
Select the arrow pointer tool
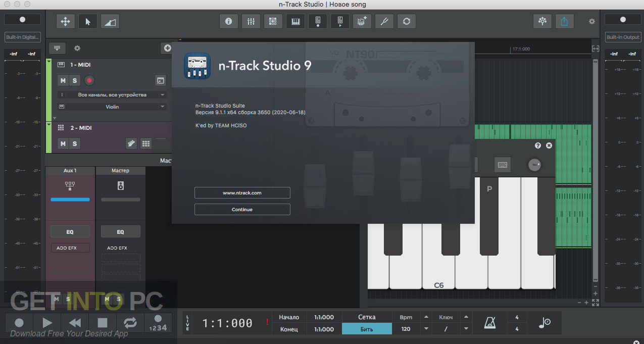88,21
